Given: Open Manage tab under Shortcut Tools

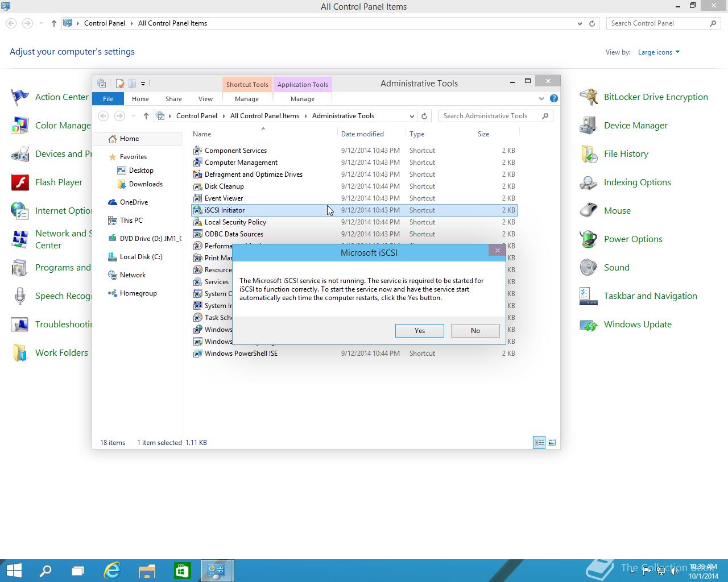Looking at the screenshot, I should [x=247, y=99].
